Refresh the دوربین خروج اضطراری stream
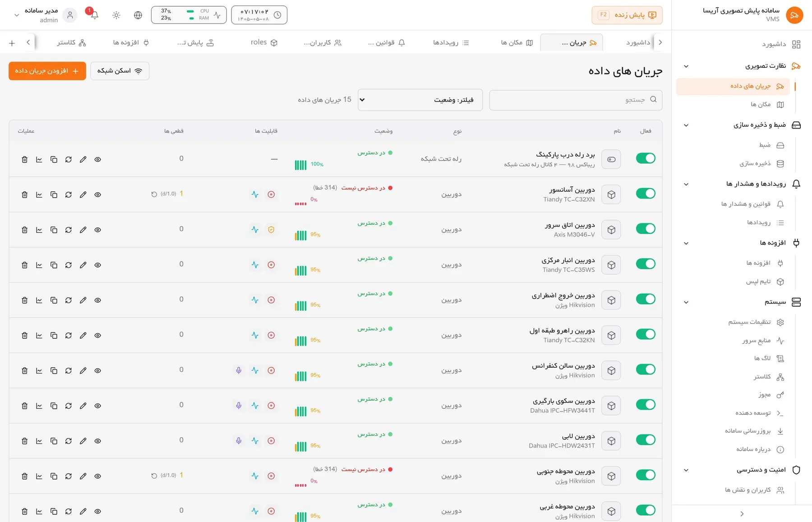 [69, 300]
